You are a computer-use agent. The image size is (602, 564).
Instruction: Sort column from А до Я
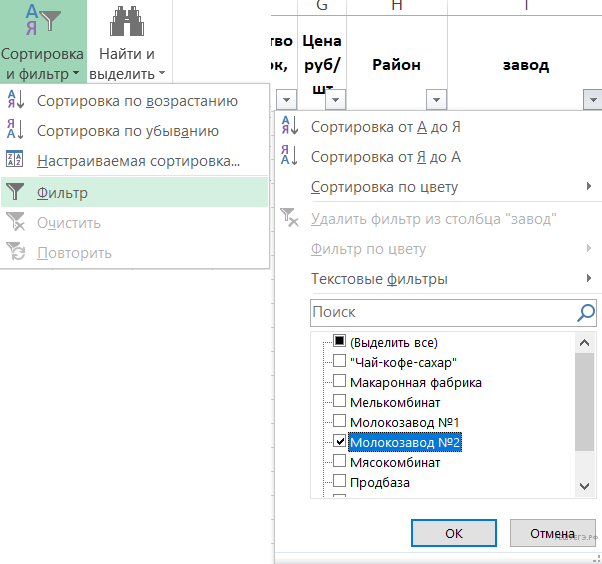click(385, 127)
